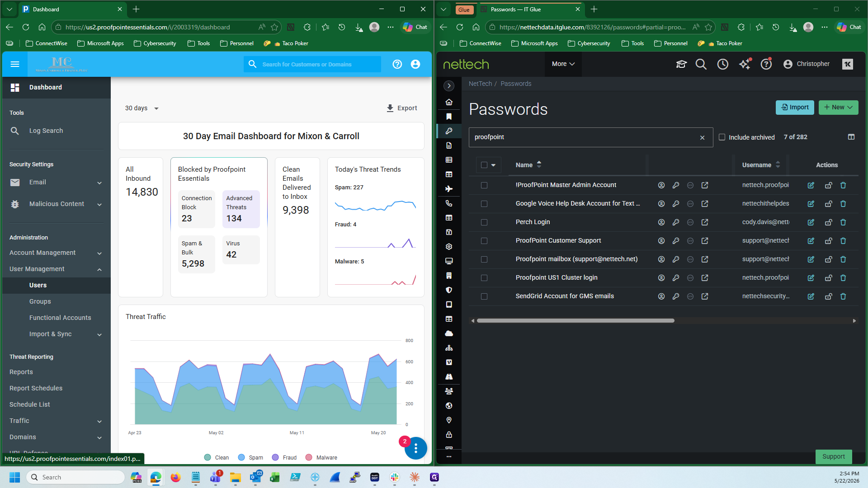Expand the Malicious Content section
This screenshot has height=488, width=868.
click(57, 204)
